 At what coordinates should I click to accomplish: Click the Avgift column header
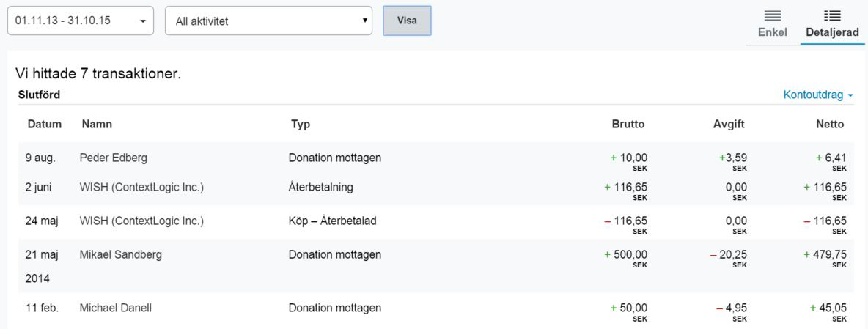click(729, 125)
